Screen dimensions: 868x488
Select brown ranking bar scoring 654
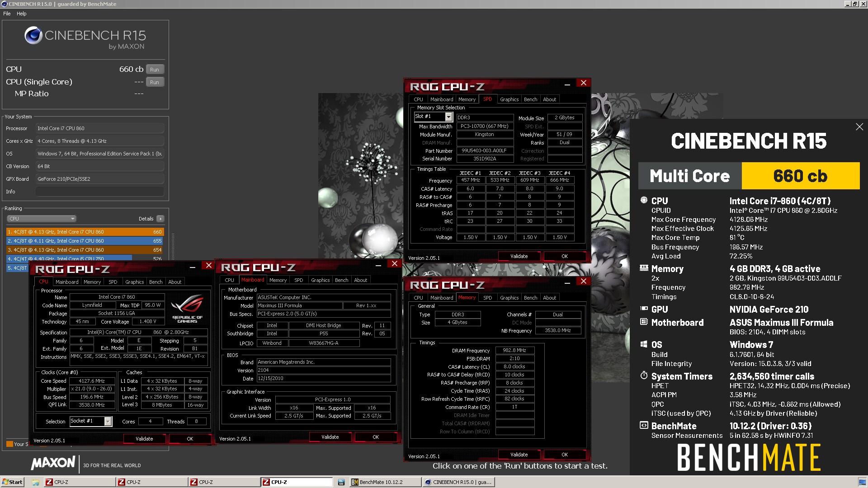(x=85, y=250)
